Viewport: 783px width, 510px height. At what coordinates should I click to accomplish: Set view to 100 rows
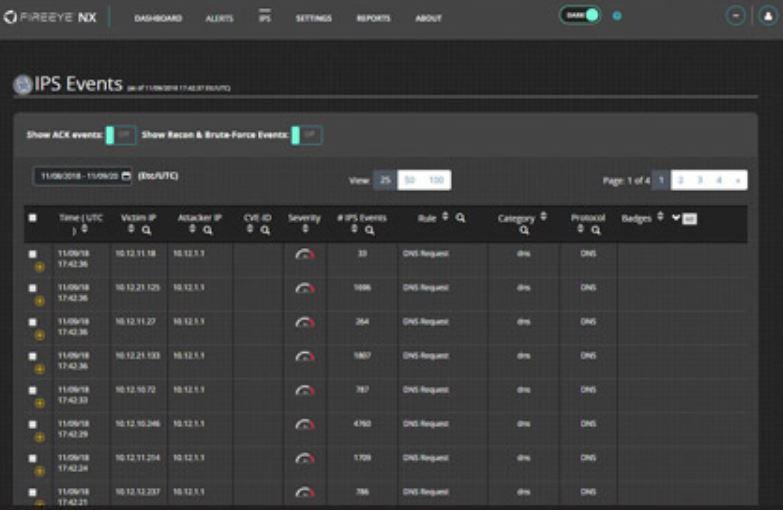pos(436,180)
